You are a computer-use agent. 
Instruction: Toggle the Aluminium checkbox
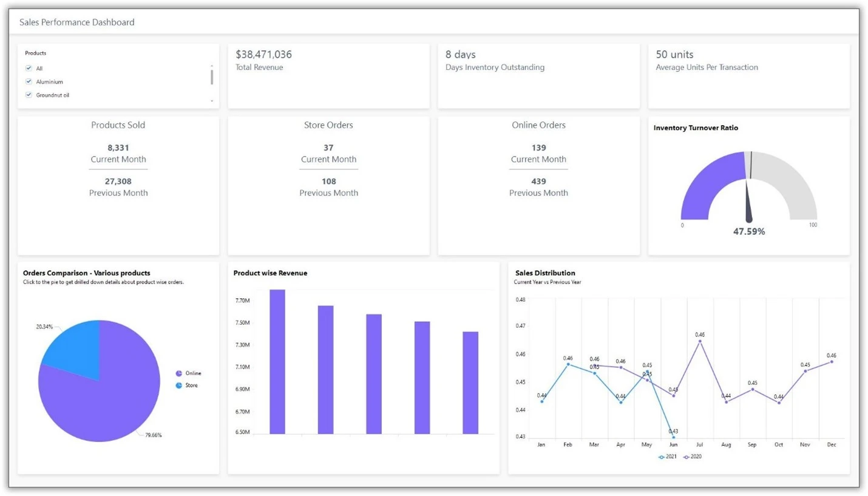pos(29,81)
